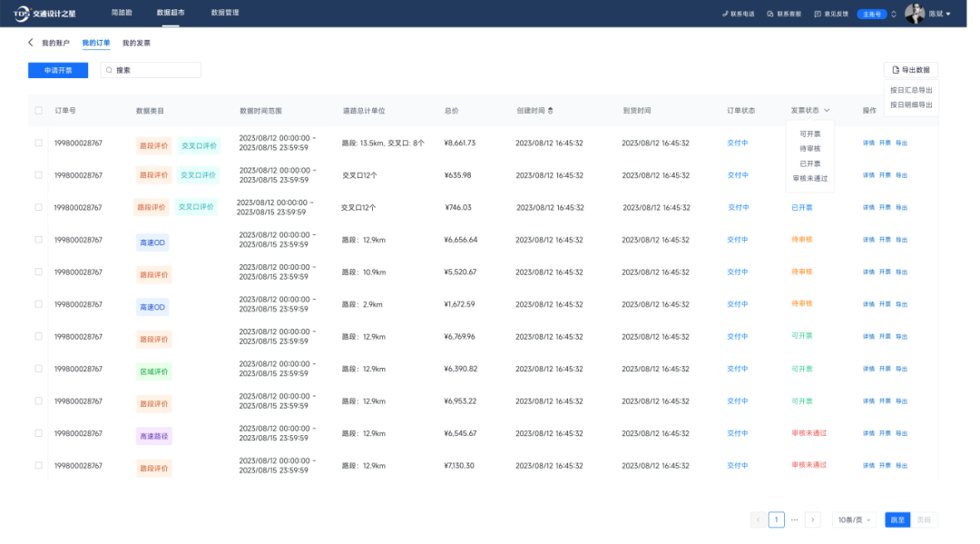Click the 导出数据 export button
Image resolution: width=980 pixels, height=544 pixels.
[x=911, y=70]
